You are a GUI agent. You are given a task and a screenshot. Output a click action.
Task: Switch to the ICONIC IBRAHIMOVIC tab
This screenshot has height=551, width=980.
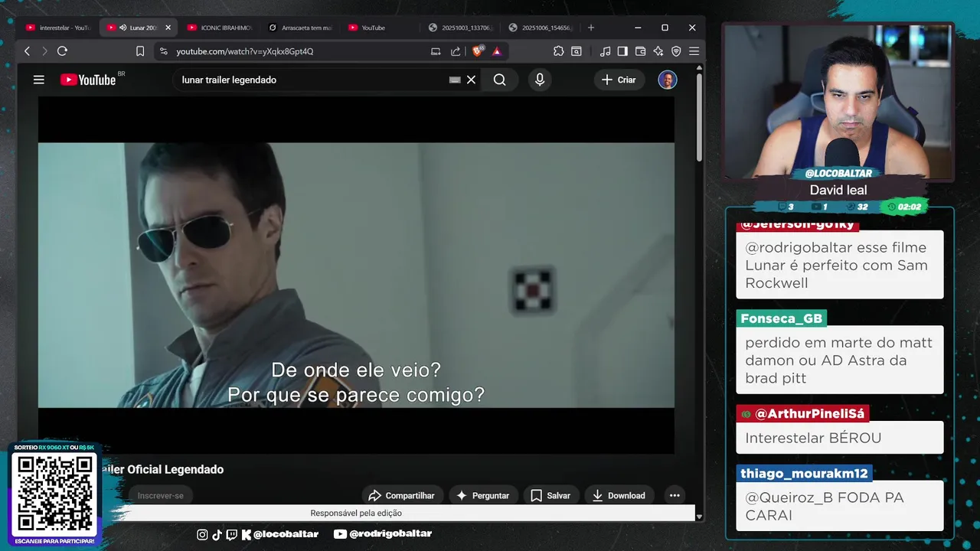coord(219,28)
